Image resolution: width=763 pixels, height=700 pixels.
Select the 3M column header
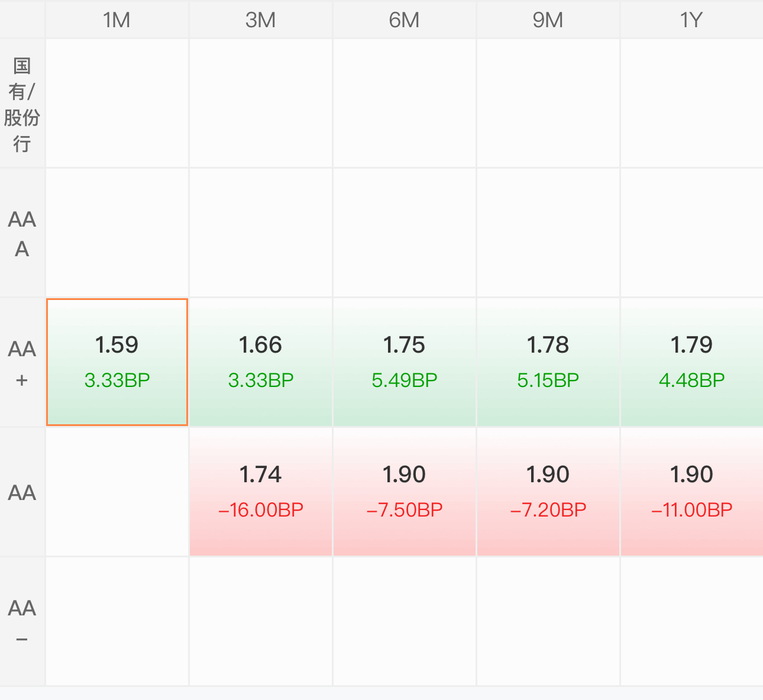pyautogui.click(x=261, y=20)
